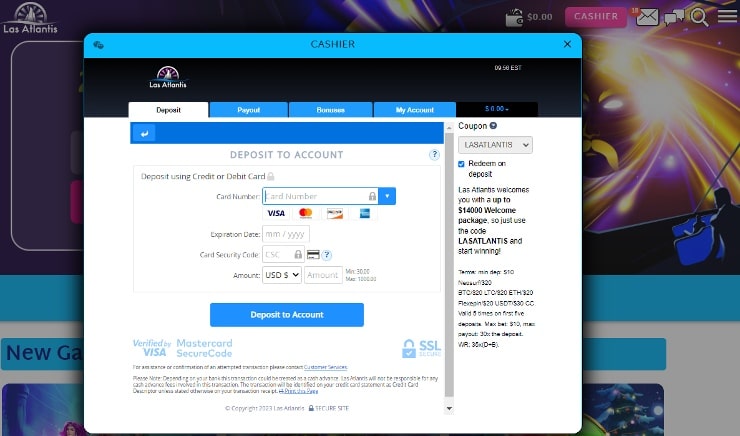This screenshot has width=740, height=436.
Task: Click the scrollbar up arrow
Action: tap(449, 126)
